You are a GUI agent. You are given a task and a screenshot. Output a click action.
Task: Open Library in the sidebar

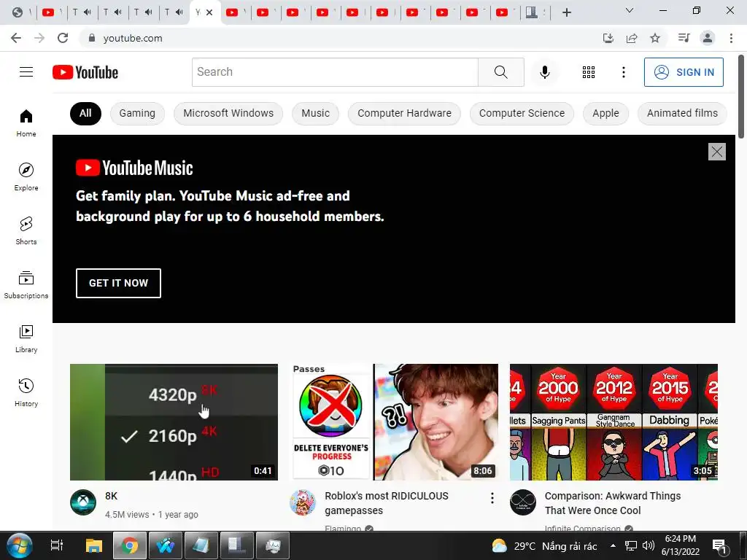[26, 338]
